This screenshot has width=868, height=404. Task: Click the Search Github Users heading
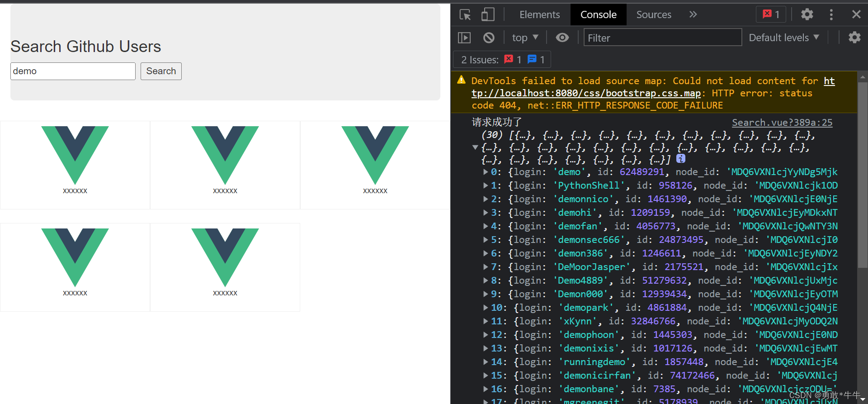(x=86, y=47)
